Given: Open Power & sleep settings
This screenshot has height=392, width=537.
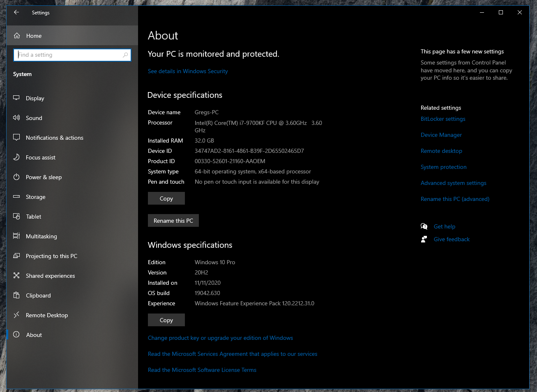Looking at the screenshot, I should point(72,177).
